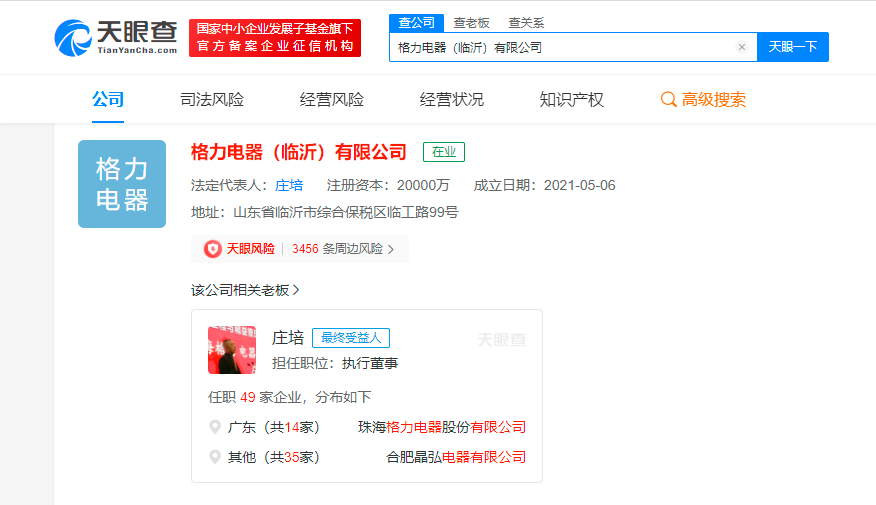Expand 该公司相关老板 section arrow
The image size is (876, 505).
(x=297, y=290)
